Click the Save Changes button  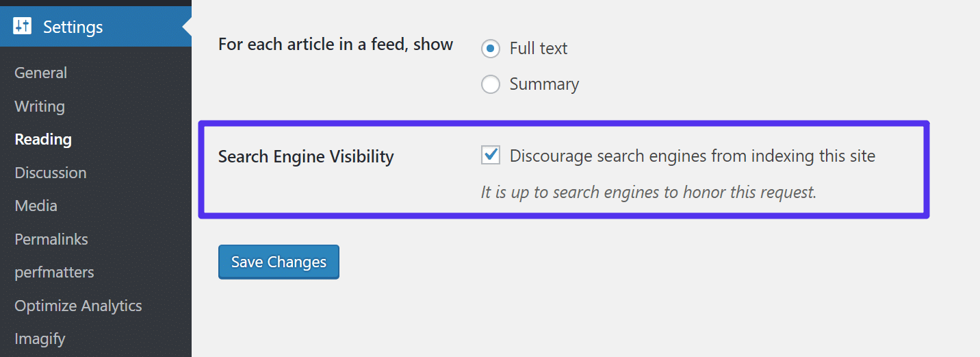tap(279, 262)
